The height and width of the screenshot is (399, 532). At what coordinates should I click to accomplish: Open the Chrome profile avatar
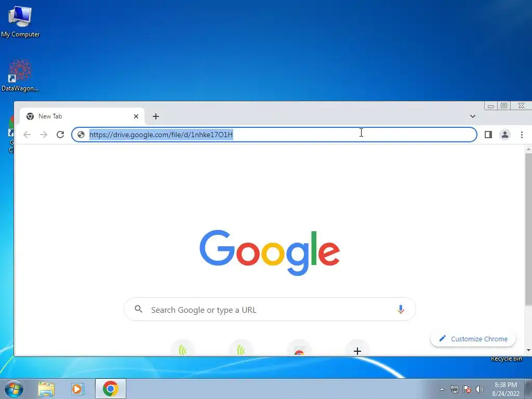pyautogui.click(x=505, y=135)
